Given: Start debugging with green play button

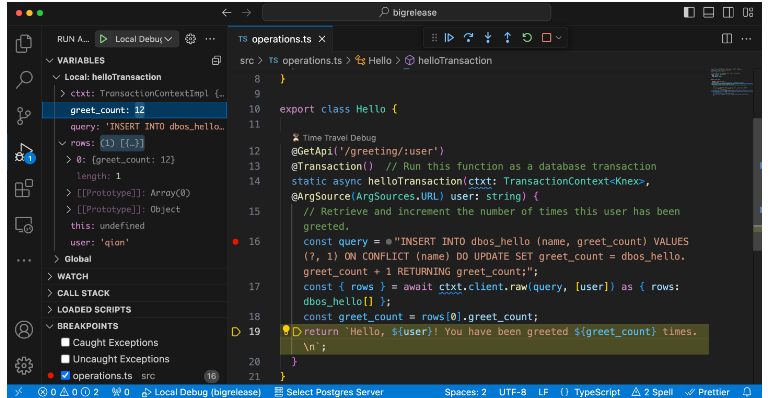Looking at the screenshot, I should tap(103, 39).
